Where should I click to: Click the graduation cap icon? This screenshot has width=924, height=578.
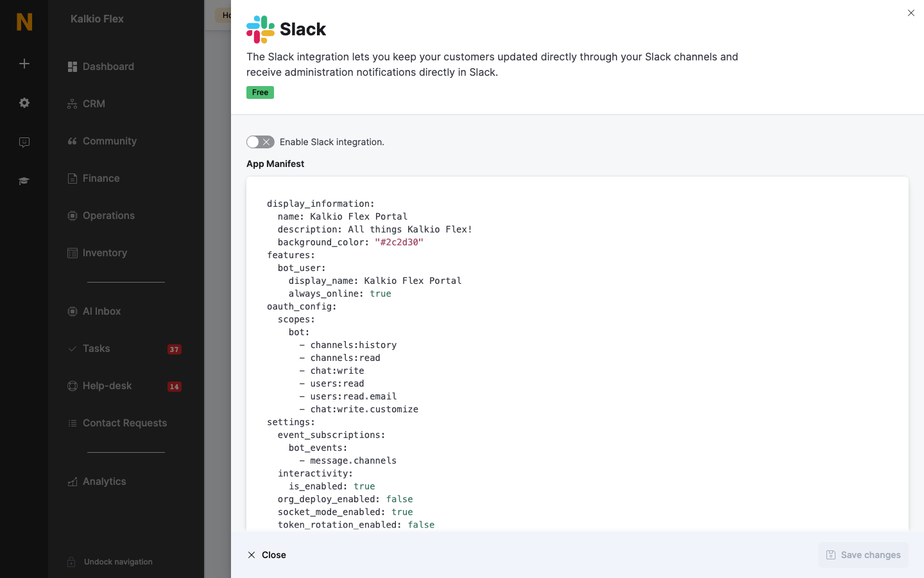[x=24, y=181]
